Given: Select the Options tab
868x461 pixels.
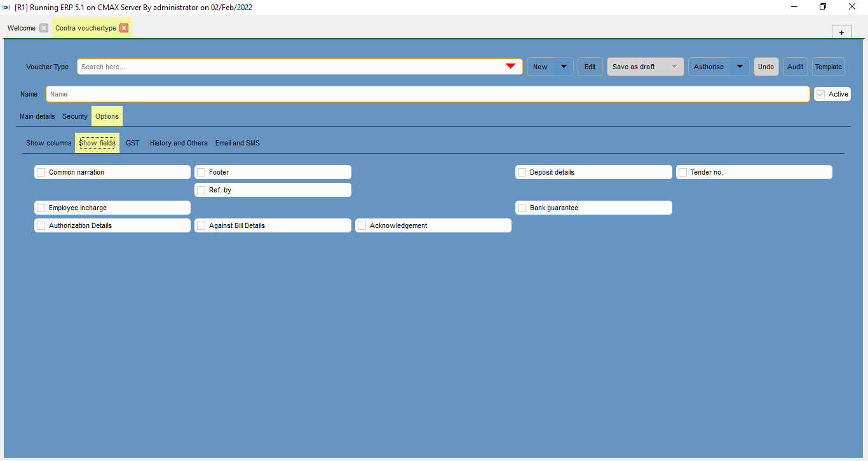Looking at the screenshot, I should 107,116.
